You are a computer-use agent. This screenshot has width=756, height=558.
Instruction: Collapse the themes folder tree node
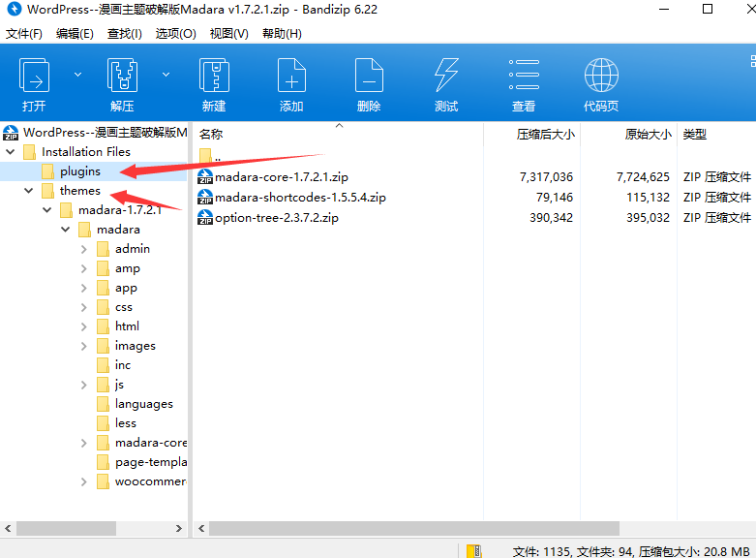coord(29,191)
